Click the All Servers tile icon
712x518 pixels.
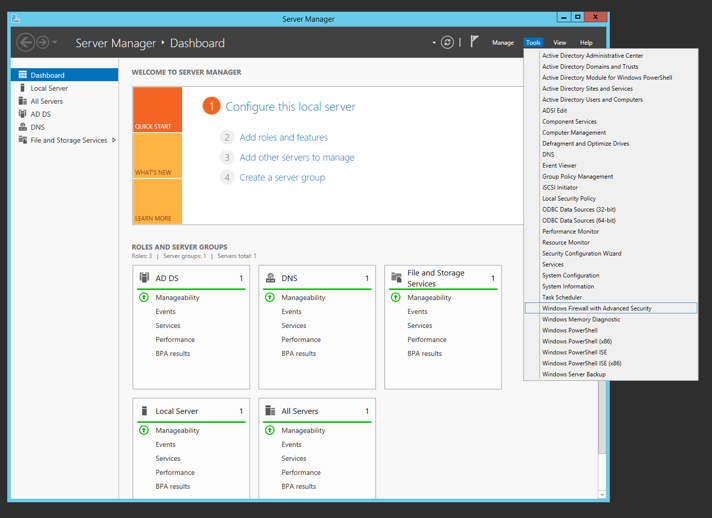[270, 411]
